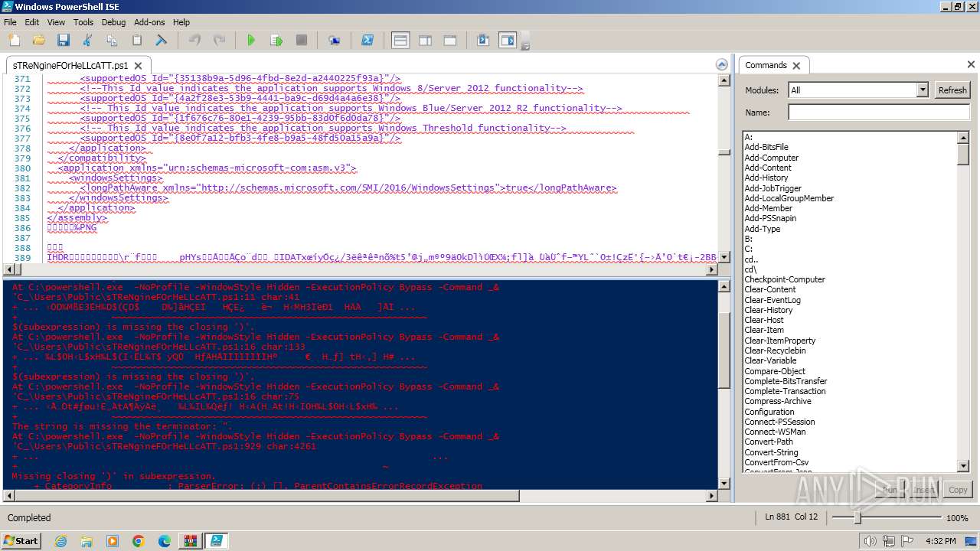Click the Refresh button in Commands pane

[x=952, y=90]
